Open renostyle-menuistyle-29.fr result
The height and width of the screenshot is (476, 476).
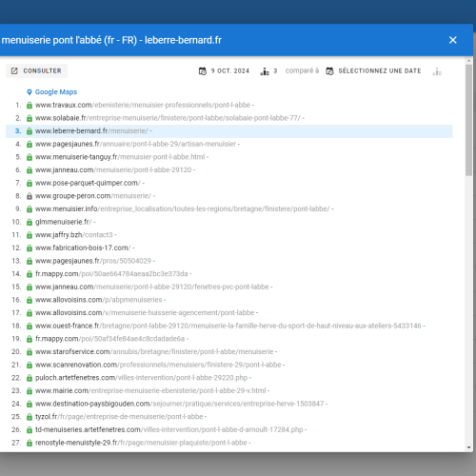[141, 444]
